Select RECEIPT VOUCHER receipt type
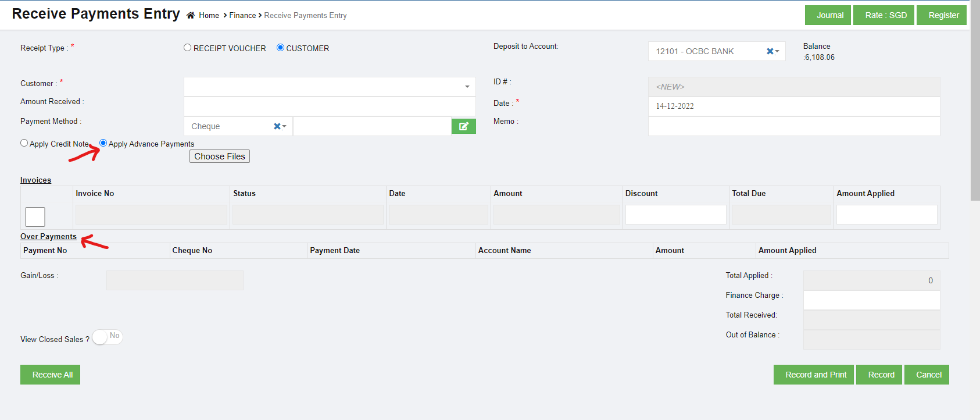This screenshot has width=980, height=420. tap(187, 48)
